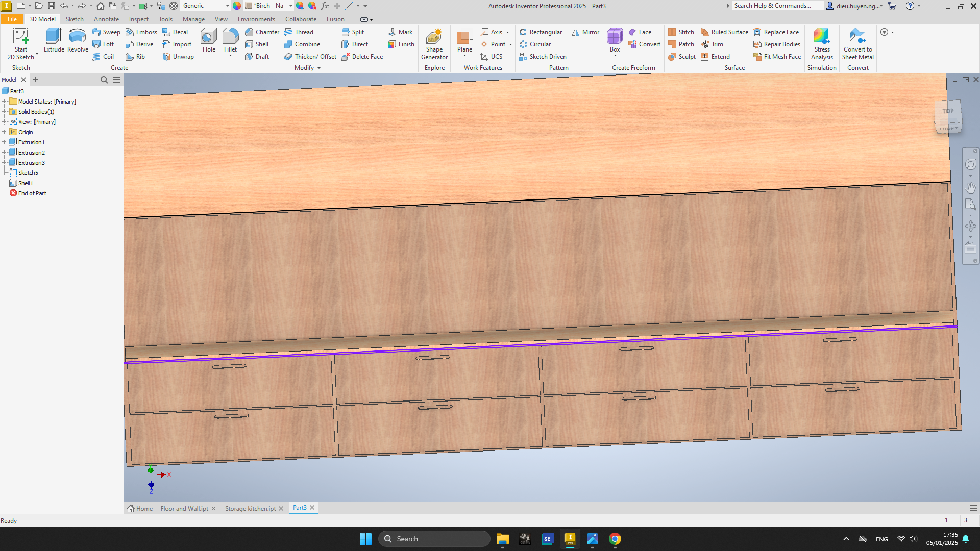Click the Windows taskbar Search box
This screenshot has width=980, height=551.
434,539
